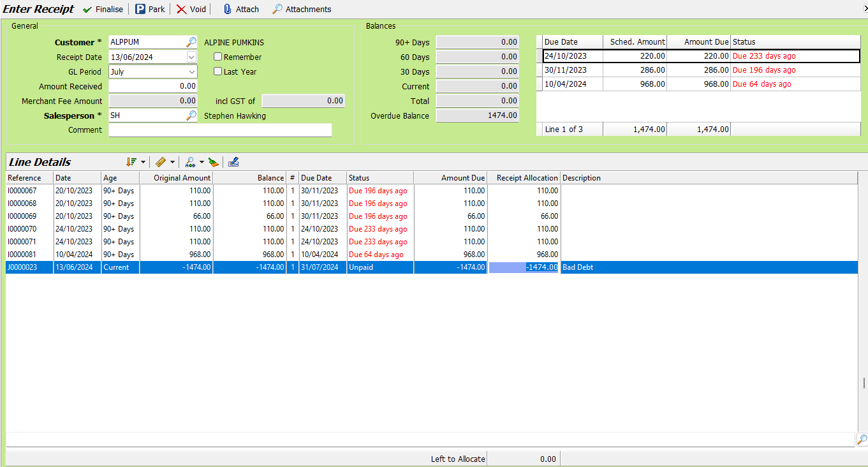
Task: Click the Merchant Fee Amount field
Action: (153, 101)
